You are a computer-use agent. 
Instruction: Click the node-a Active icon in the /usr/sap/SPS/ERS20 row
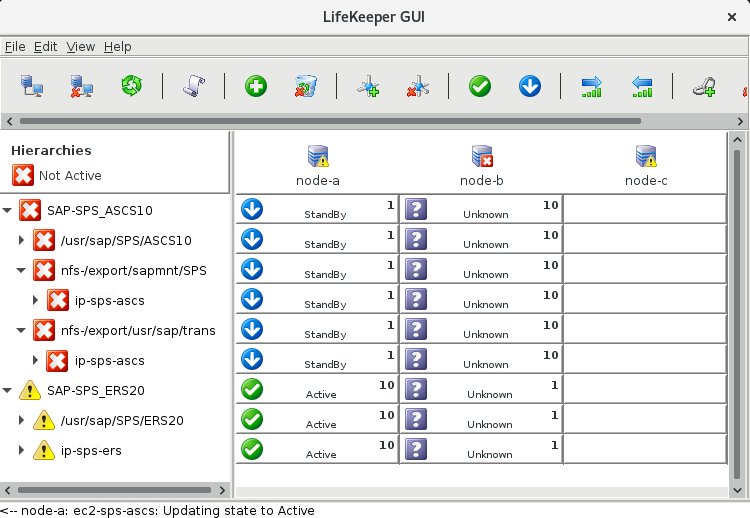[252, 419]
